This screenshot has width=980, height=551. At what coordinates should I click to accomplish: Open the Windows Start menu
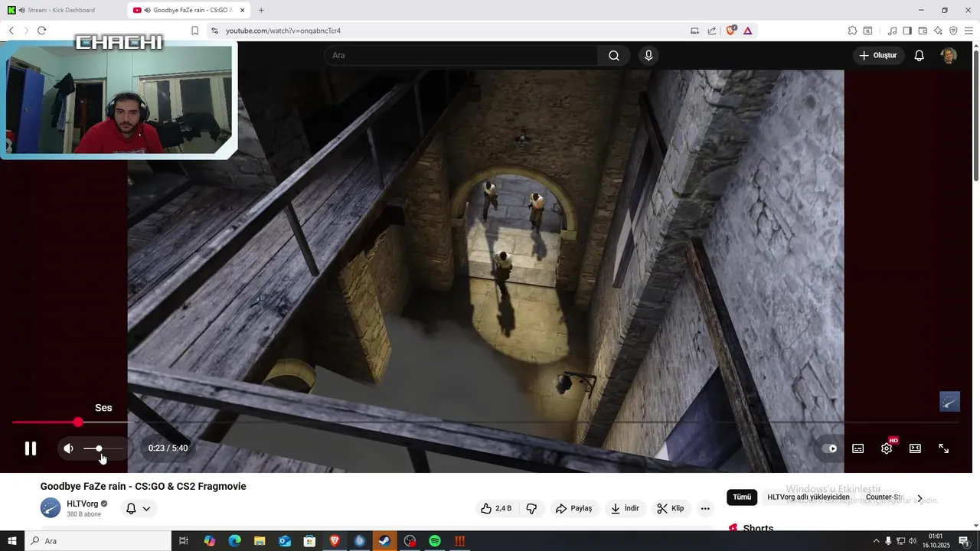[x=12, y=541]
